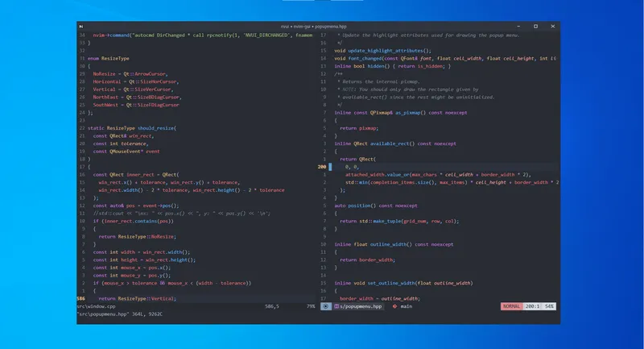Image resolution: width=644 pixels, height=349 pixels.
Task: Click the 79% indicator in left statusline
Action: pyautogui.click(x=311, y=306)
